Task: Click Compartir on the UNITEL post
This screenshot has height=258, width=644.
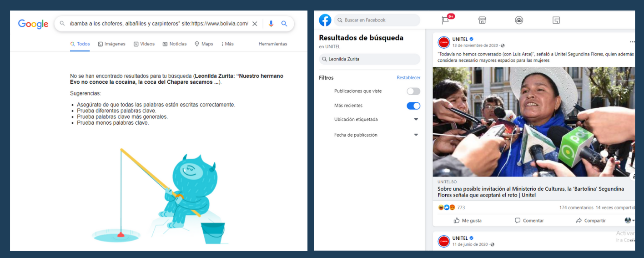Action: pos(591,221)
